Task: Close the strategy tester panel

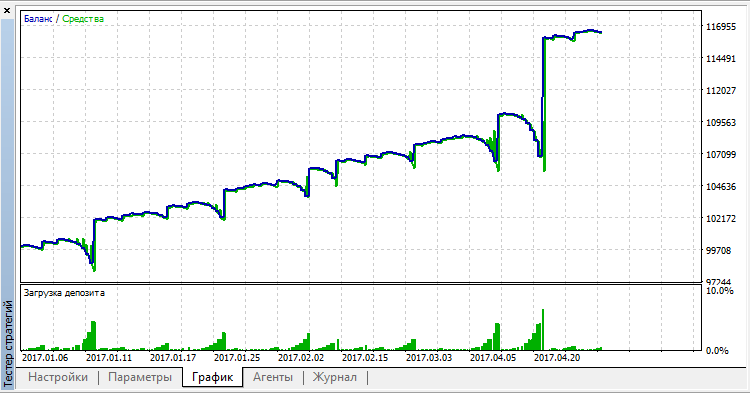Action: [x=7, y=10]
